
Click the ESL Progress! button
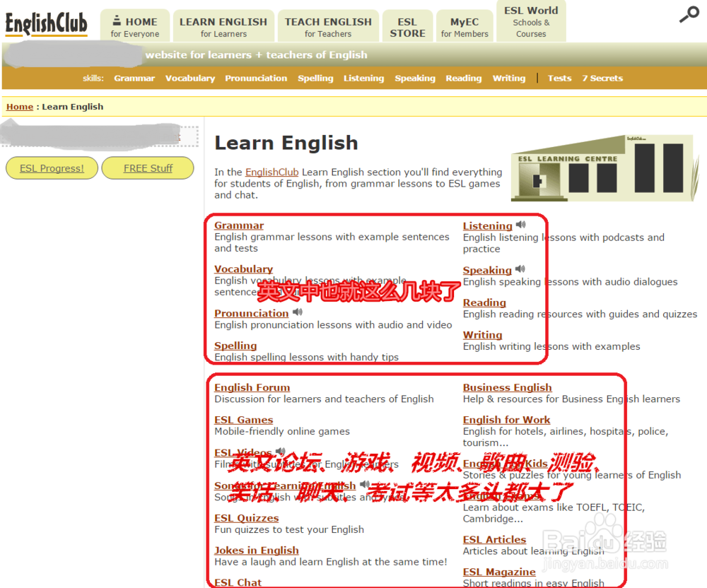[x=52, y=168]
